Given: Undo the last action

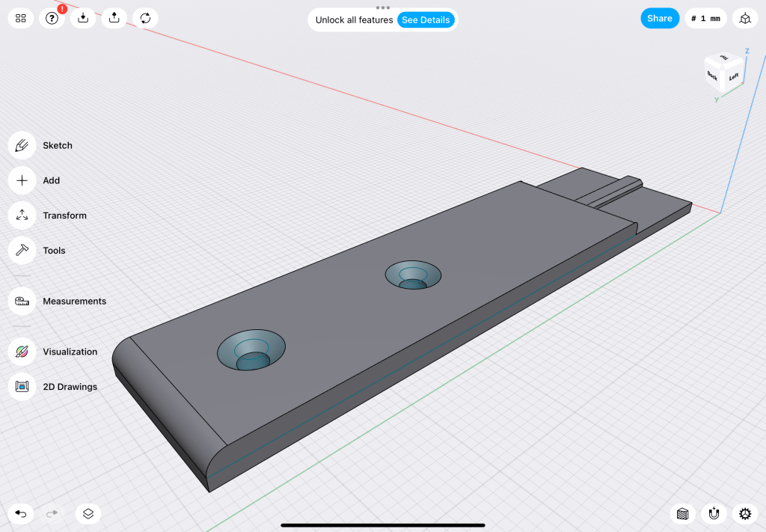Looking at the screenshot, I should click(21, 513).
